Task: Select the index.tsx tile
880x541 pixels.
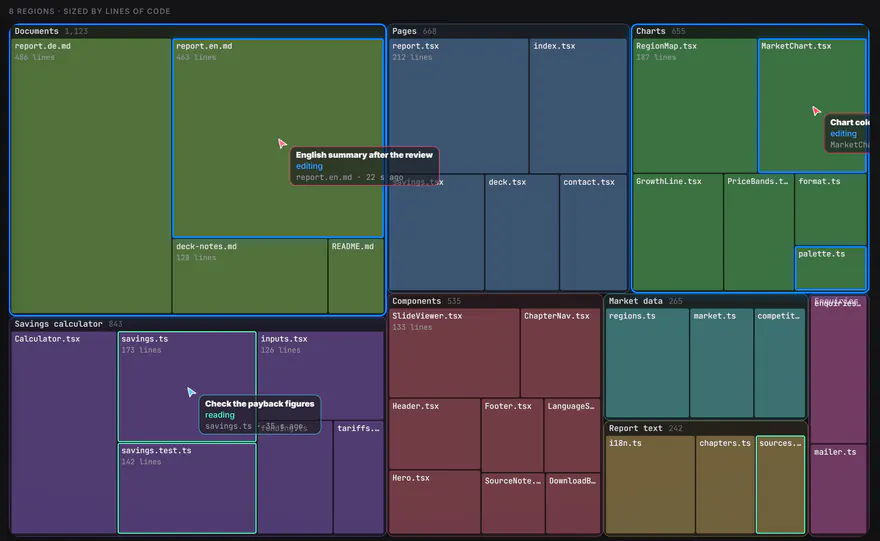Action: (578, 106)
